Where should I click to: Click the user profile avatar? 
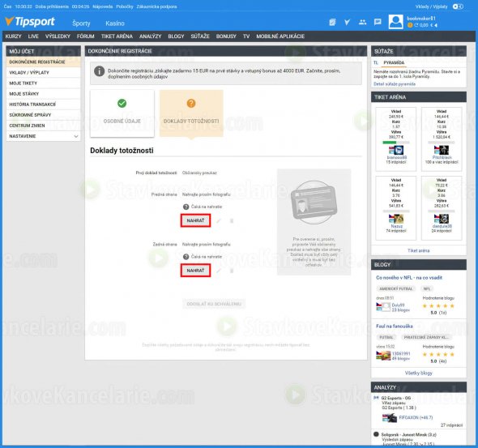point(395,22)
